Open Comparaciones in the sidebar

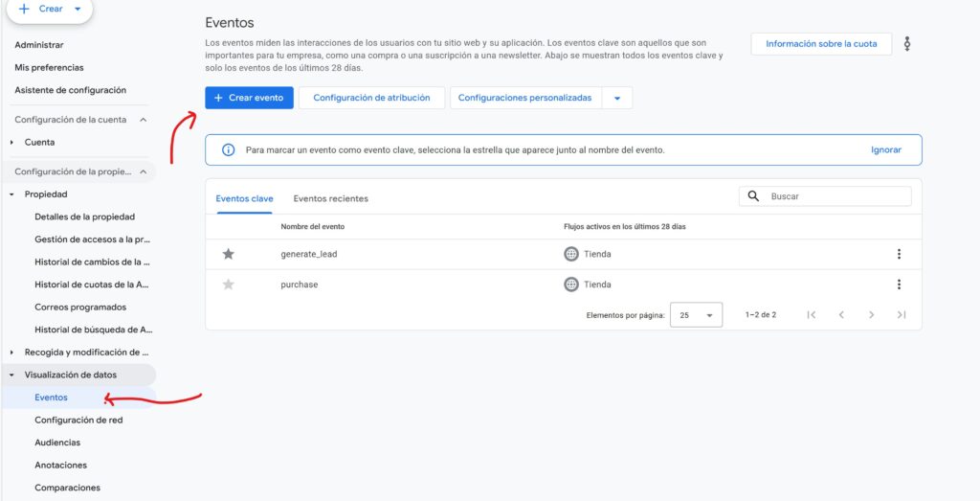click(68, 488)
